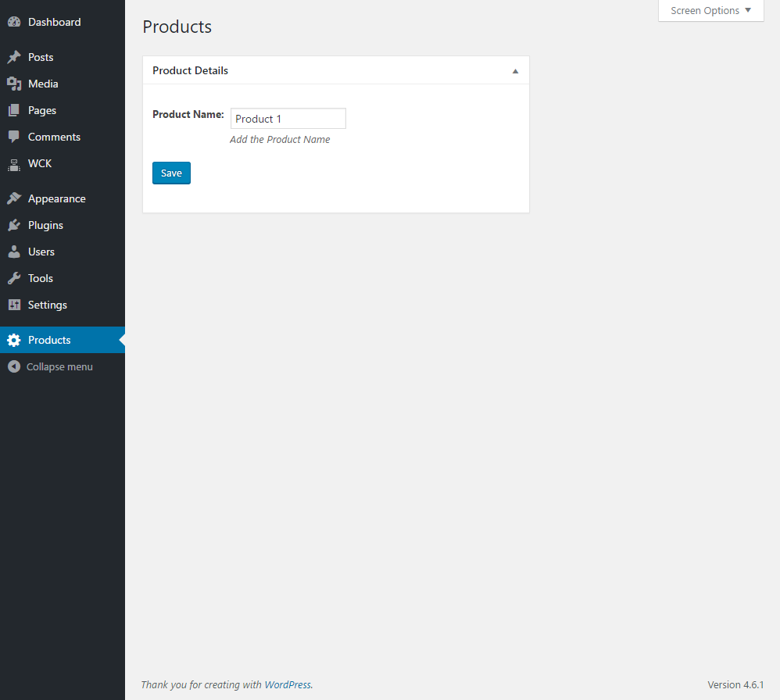The width and height of the screenshot is (780, 700).
Task: Click the Products gear icon
Action: pyautogui.click(x=14, y=340)
